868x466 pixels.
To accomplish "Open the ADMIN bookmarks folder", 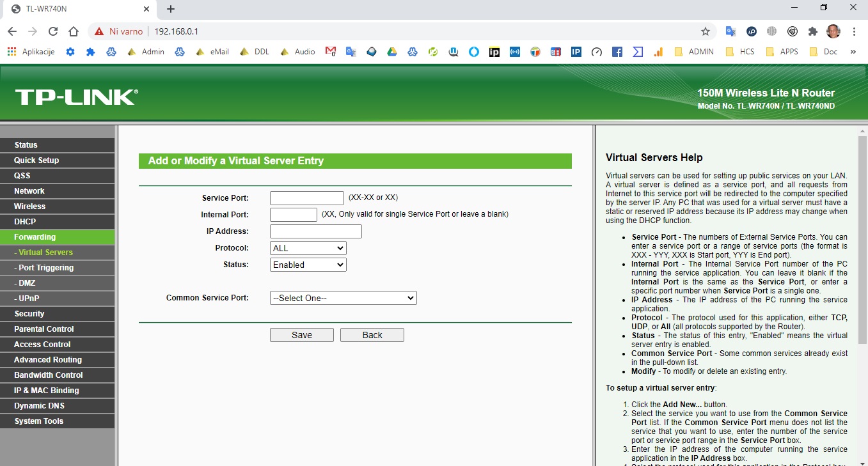I will click(x=694, y=52).
